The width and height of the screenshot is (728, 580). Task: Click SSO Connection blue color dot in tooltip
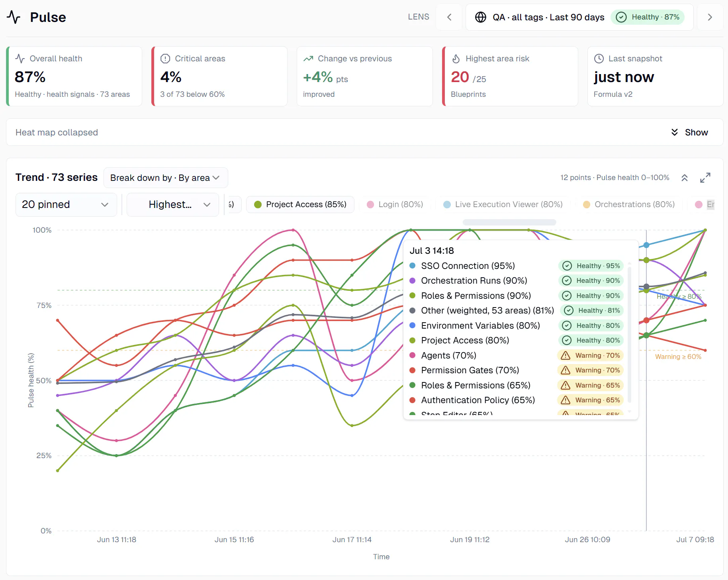[x=413, y=266]
